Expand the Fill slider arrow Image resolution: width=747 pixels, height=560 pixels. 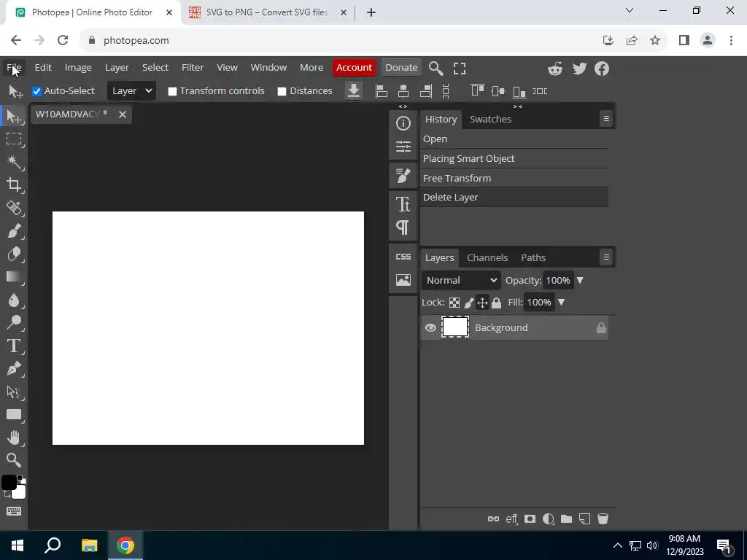[x=561, y=303]
